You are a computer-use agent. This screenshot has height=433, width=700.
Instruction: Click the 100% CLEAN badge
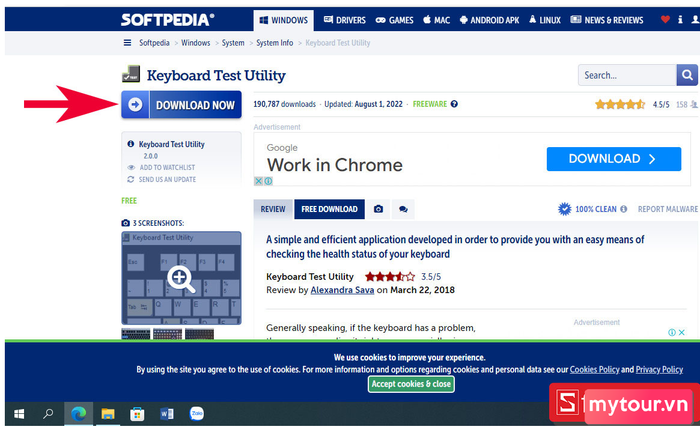pyautogui.click(x=587, y=209)
